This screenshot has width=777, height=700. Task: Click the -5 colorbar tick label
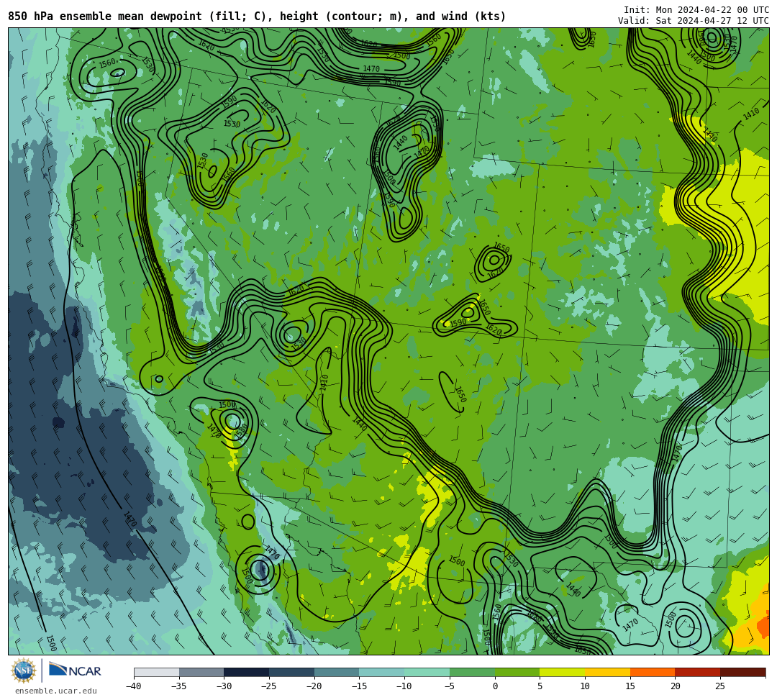click(450, 686)
